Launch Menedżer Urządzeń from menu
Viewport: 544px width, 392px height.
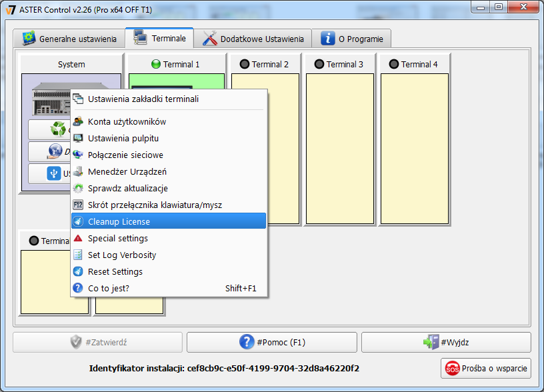click(x=169, y=171)
